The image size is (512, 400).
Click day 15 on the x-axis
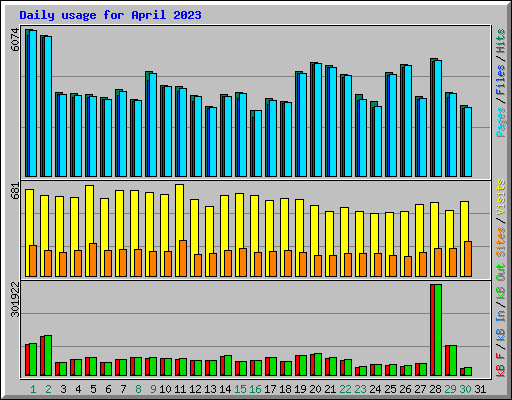[240, 389]
